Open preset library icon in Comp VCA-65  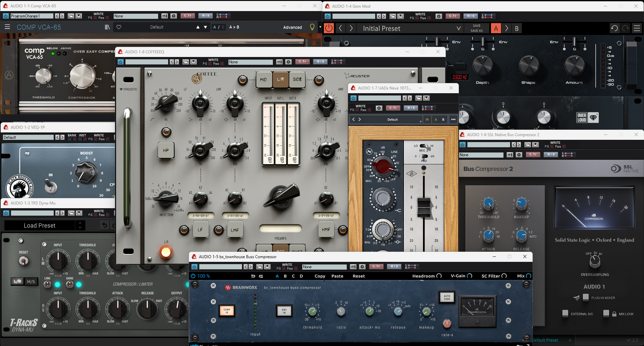pos(107,27)
